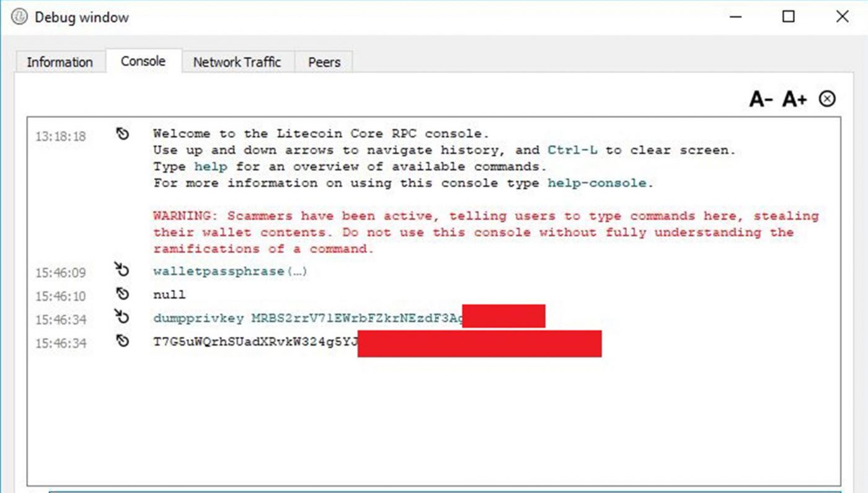This screenshot has width=868, height=493.
Task: Increase console font size with A+
Action: pos(794,99)
